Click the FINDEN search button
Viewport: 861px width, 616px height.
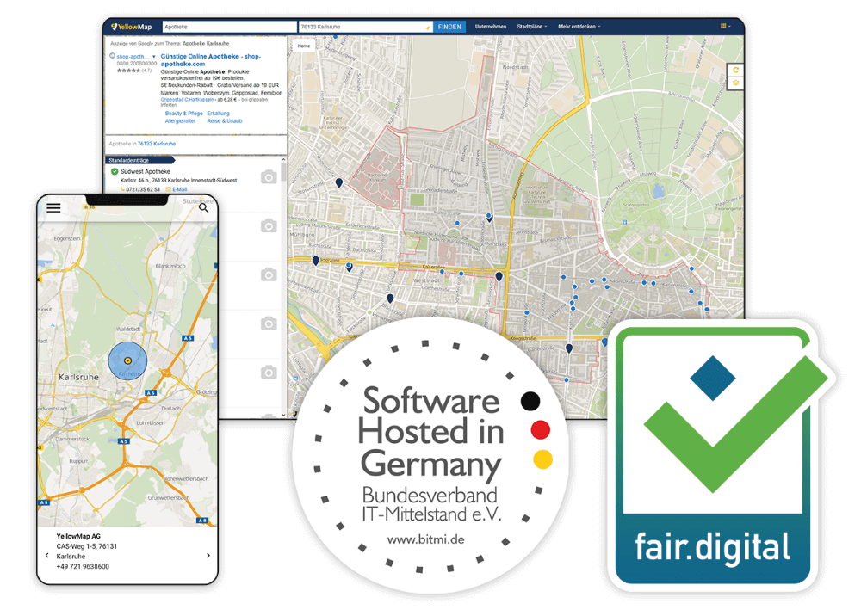tap(449, 27)
